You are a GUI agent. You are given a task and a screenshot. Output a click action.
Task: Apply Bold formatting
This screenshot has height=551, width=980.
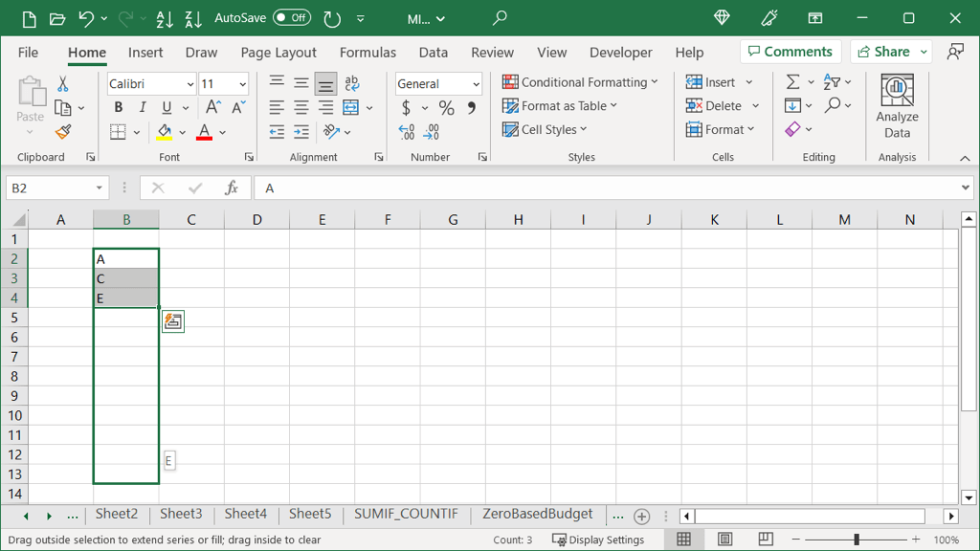pos(119,107)
